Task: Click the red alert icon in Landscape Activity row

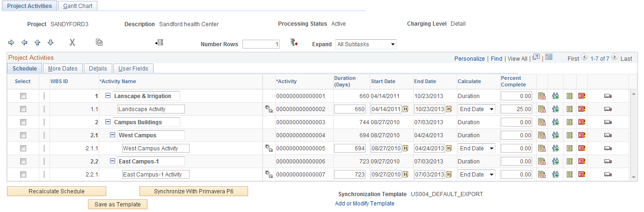Action: pos(582,109)
